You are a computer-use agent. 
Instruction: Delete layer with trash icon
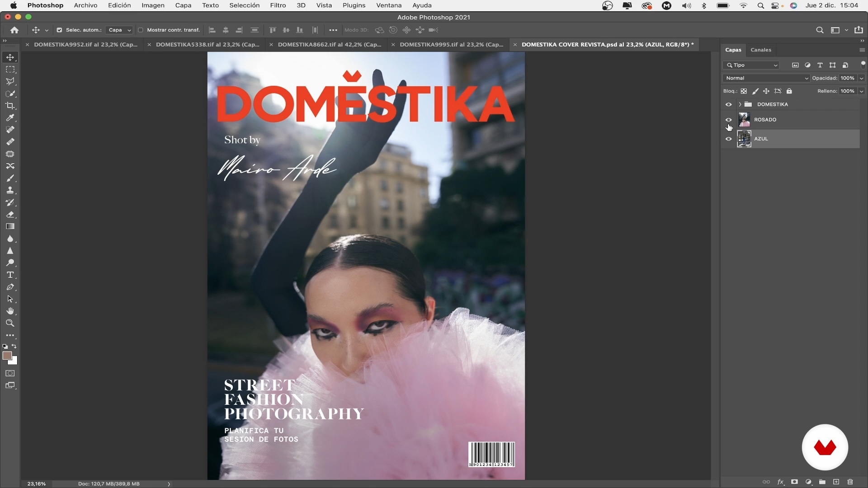[850, 482]
